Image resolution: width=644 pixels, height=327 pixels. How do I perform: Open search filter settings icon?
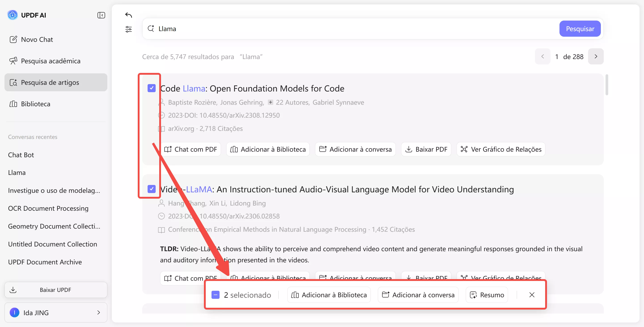[129, 29]
